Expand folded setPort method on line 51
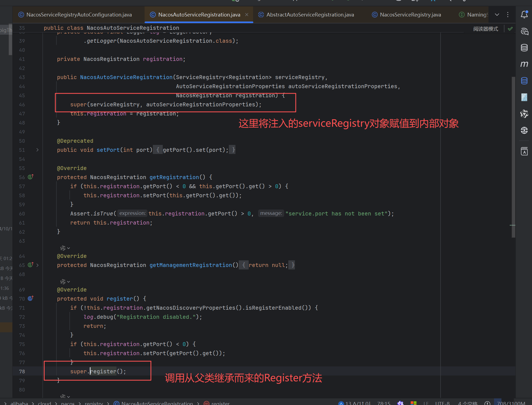The image size is (532, 405). click(x=37, y=150)
